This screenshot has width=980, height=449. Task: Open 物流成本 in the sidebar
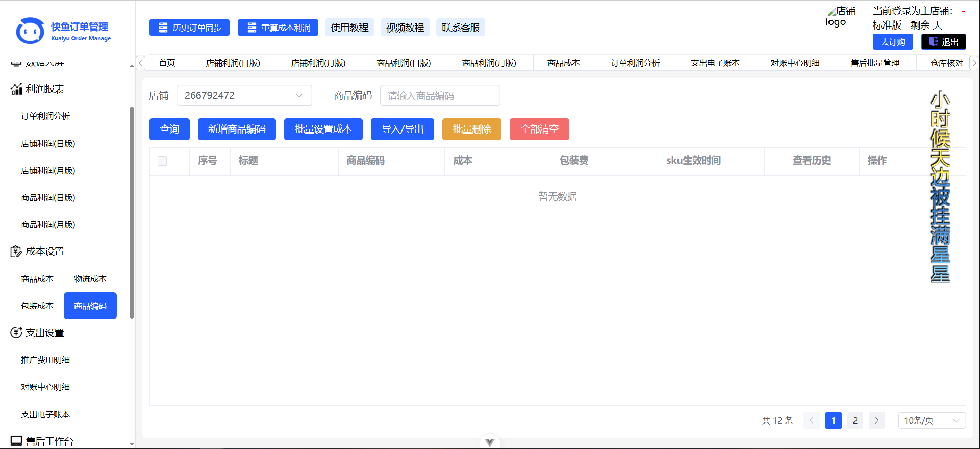(x=90, y=279)
